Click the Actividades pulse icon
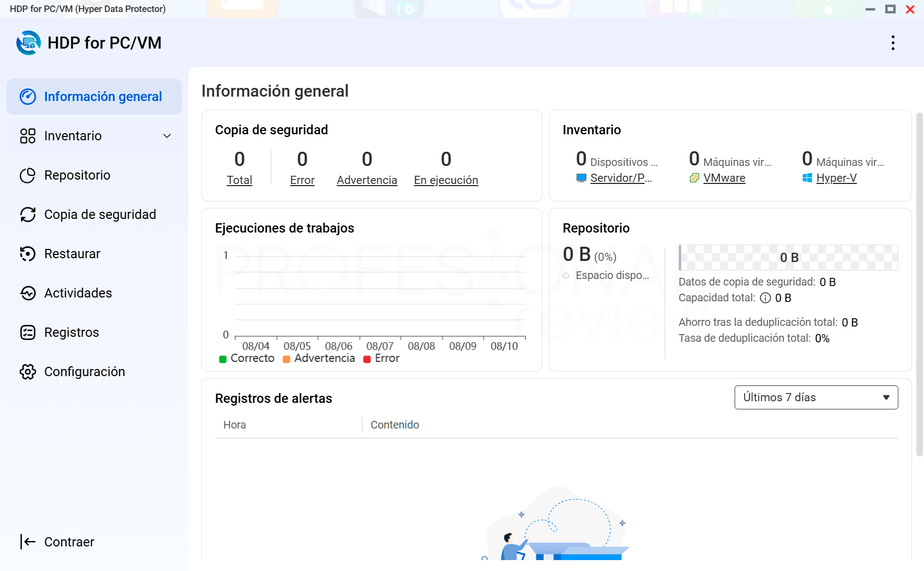924x571 pixels. pyautogui.click(x=28, y=293)
